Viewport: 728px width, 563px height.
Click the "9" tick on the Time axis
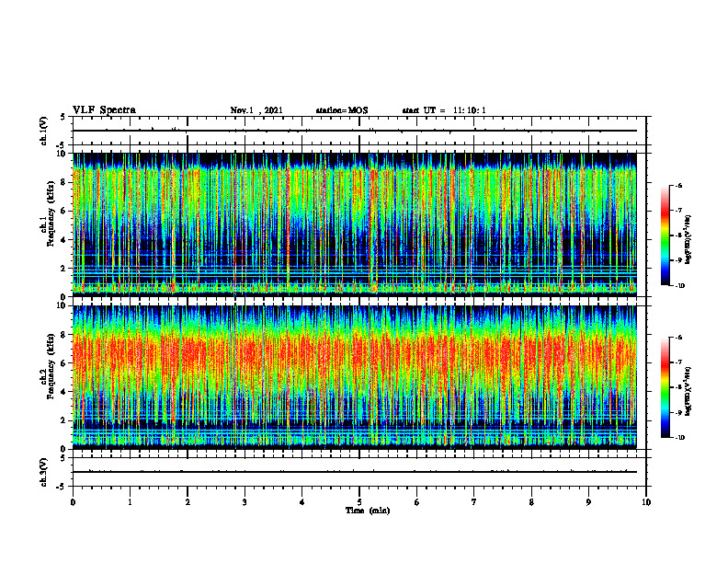point(588,502)
